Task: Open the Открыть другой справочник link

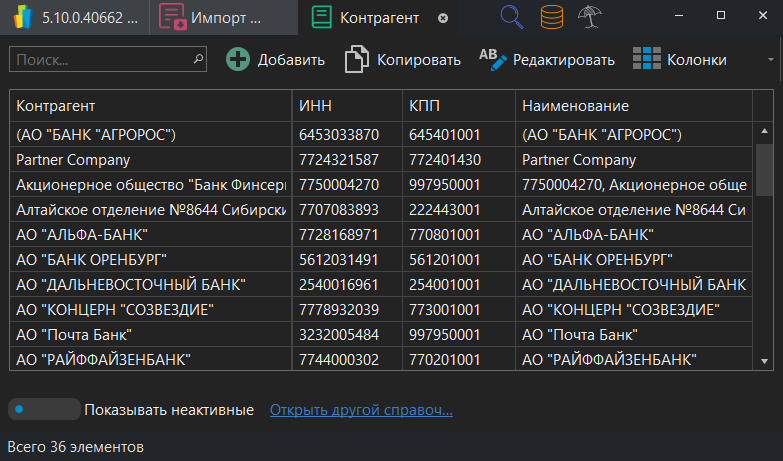Action: (361, 410)
